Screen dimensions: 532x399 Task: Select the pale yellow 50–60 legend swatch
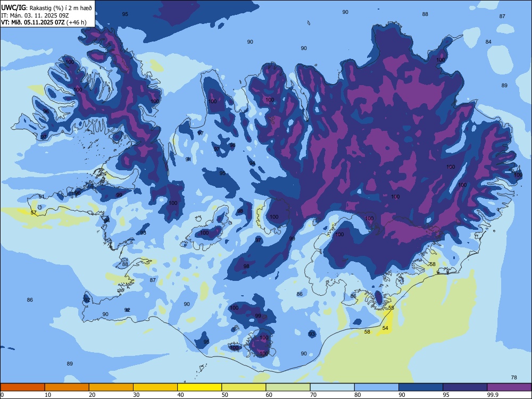(244, 387)
